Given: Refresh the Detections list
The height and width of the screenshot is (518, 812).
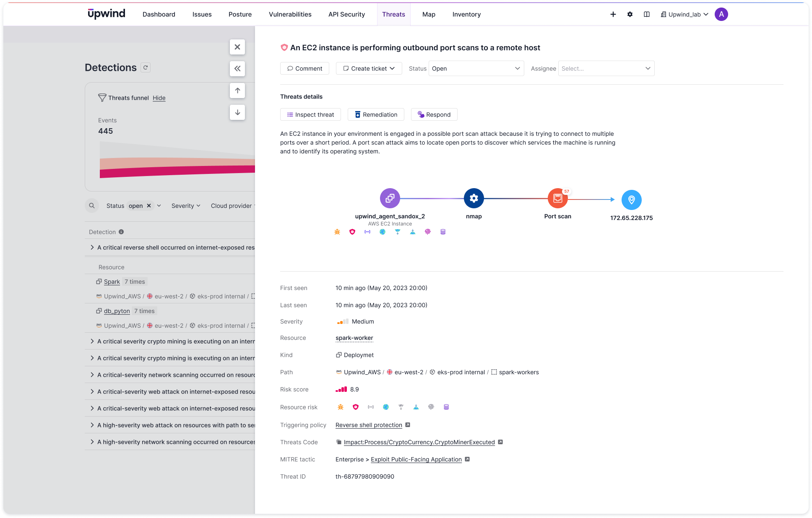Looking at the screenshot, I should (x=146, y=67).
